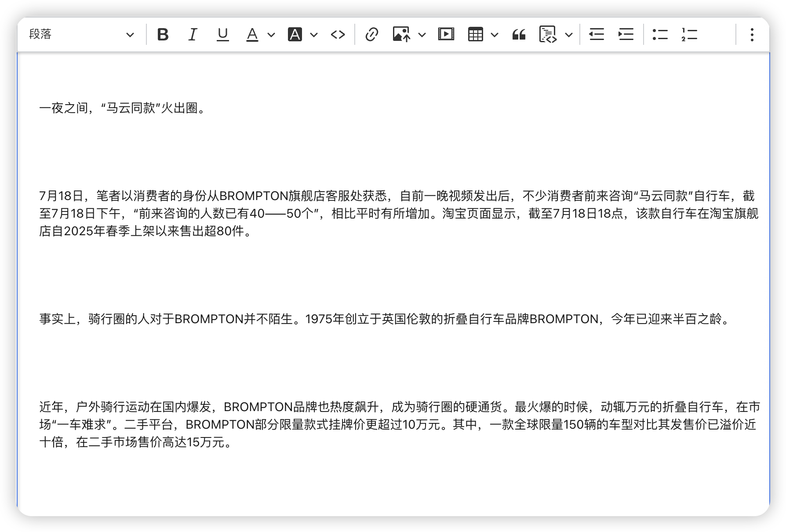
Task: Apply font color with the A icon
Action: click(252, 34)
